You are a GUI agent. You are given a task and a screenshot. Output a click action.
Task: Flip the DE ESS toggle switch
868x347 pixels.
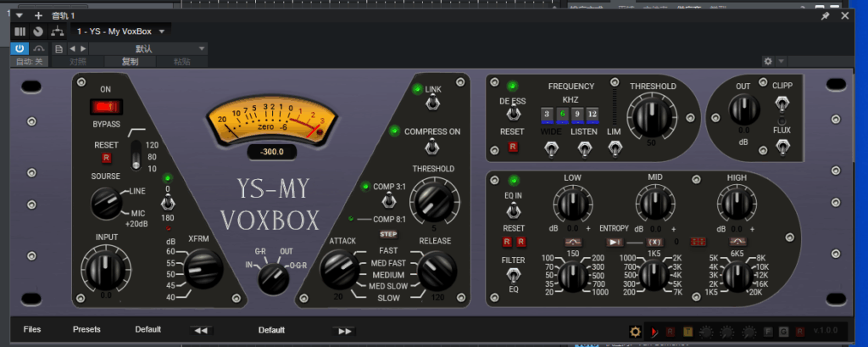pos(513,113)
